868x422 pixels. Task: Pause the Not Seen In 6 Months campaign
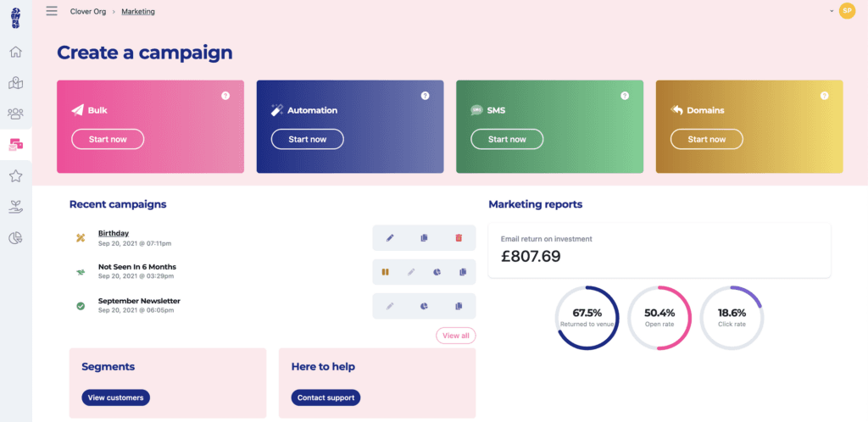coord(386,272)
